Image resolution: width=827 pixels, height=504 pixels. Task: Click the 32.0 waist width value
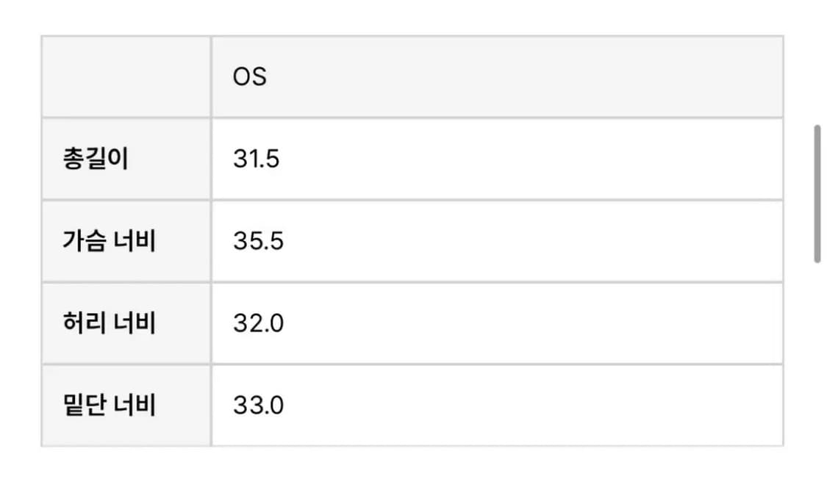258,323
